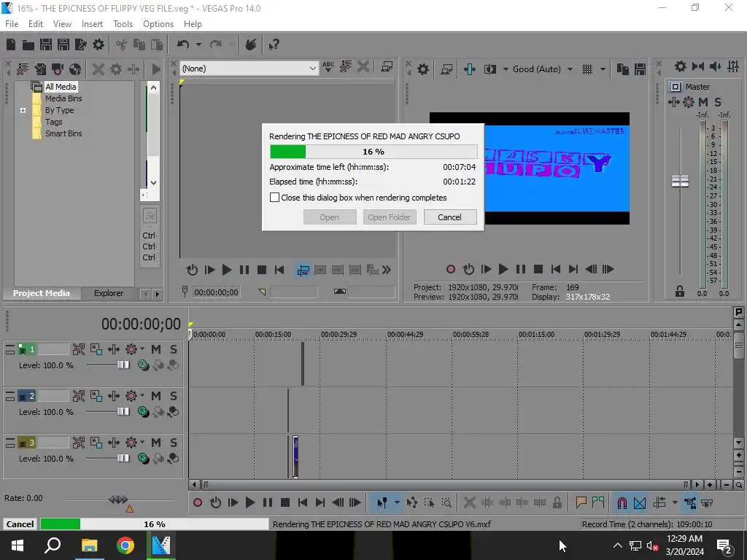Open the overlays grid dropdown arrow

[x=603, y=69]
